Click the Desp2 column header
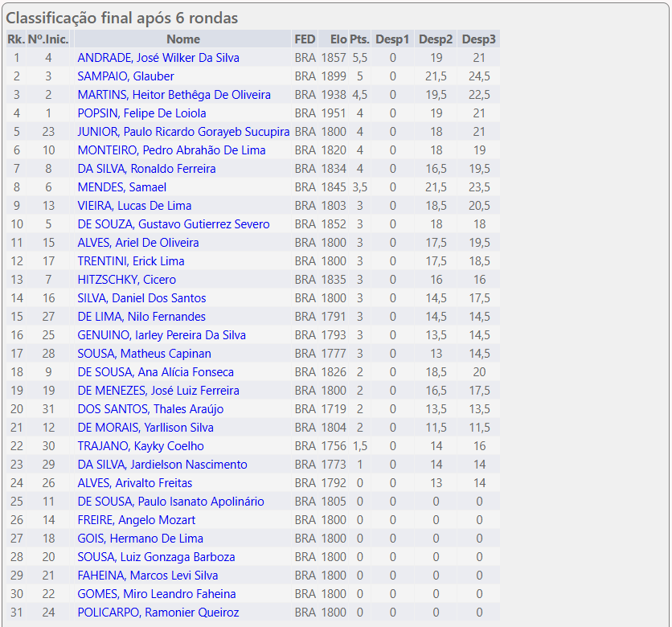Viewport: 672px width, 627px height. 436,39
